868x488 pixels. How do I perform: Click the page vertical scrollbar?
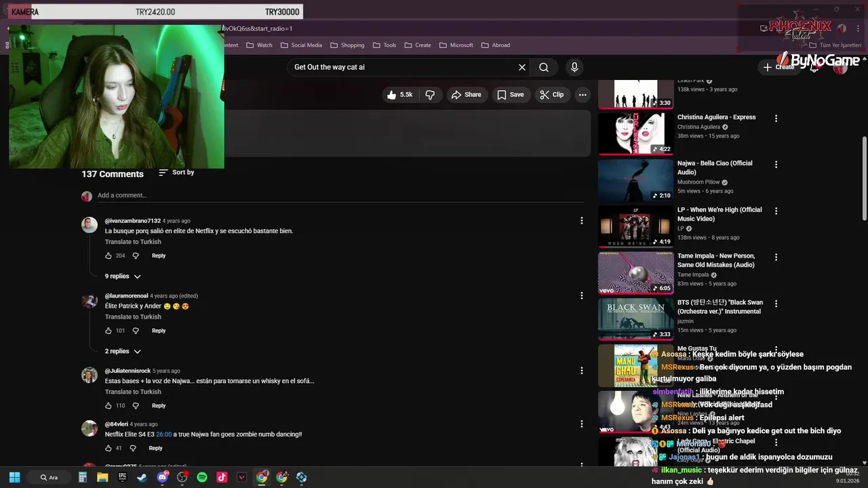click(864, 178)
